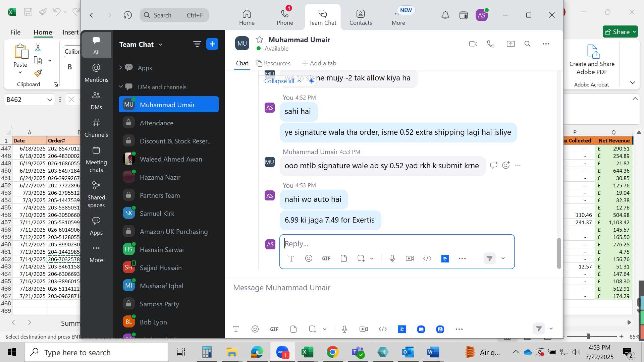This screenshot has width=644, height=362.
Task: Share screen from chat header icon
Action: pyautogui.click(x=511, y=44)
